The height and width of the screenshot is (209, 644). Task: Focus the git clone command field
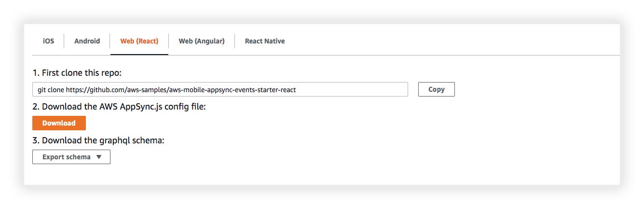(x=220, y=89)
